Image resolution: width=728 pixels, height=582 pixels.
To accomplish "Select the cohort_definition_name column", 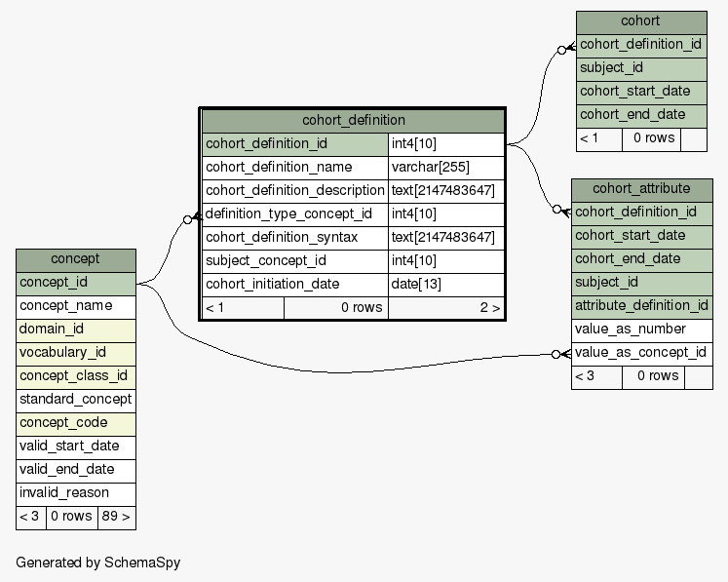I will pos(279,168).
